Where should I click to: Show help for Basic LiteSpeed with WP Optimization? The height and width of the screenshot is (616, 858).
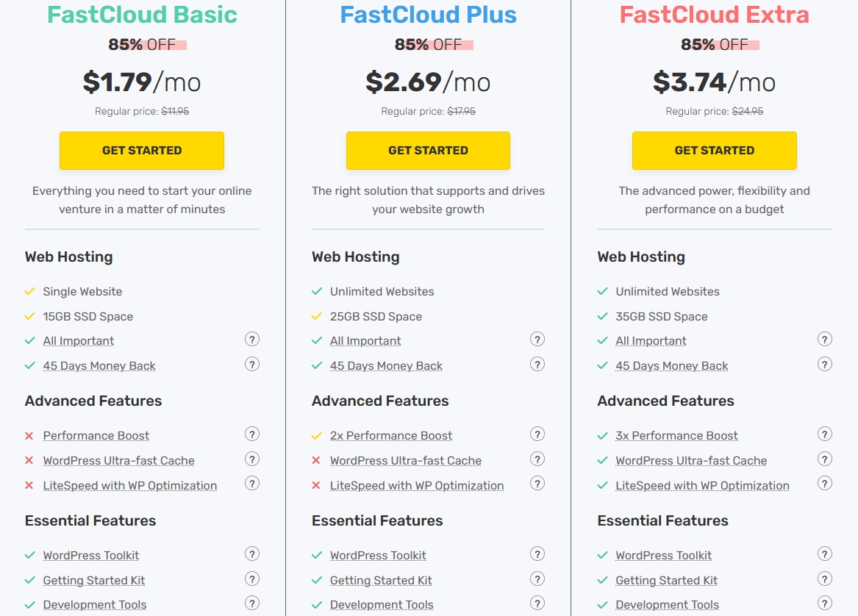coord(252,484)
